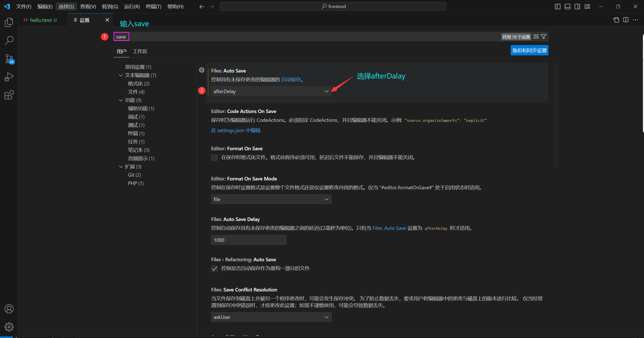Collapse 扩展 (3) tree group
644x338 pixels.
tap(121, 167)
